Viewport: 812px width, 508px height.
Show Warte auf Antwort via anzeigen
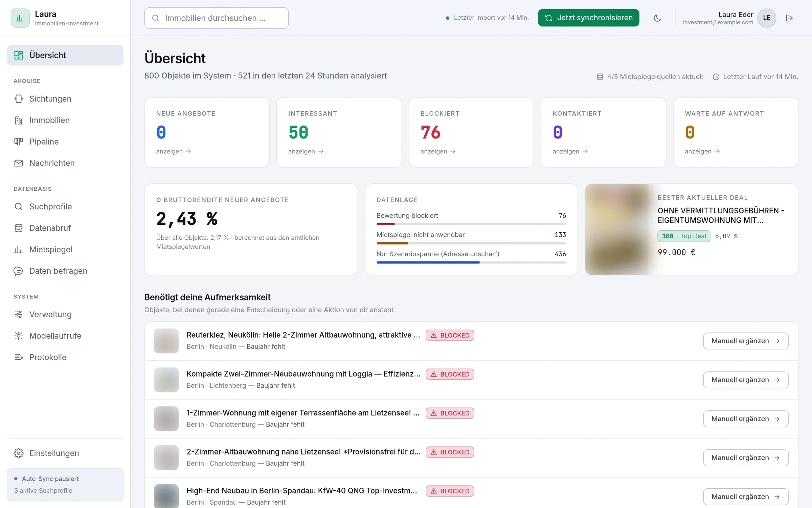702,151
